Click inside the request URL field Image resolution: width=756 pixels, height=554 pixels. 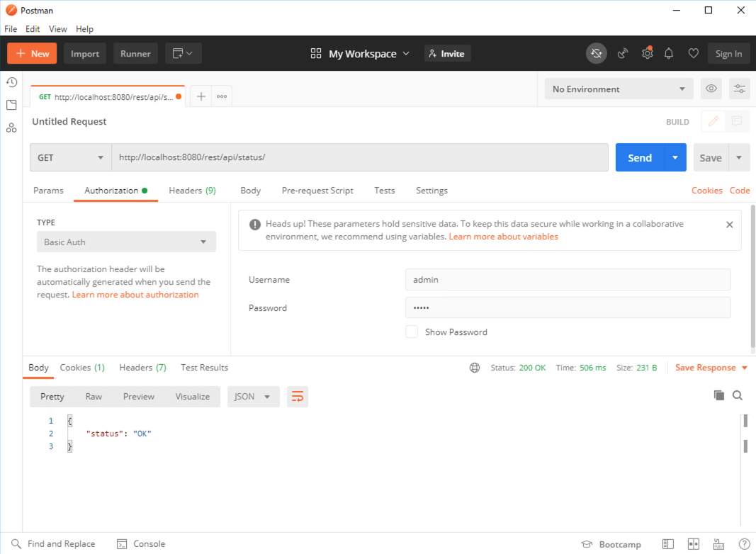coord(354,157)
